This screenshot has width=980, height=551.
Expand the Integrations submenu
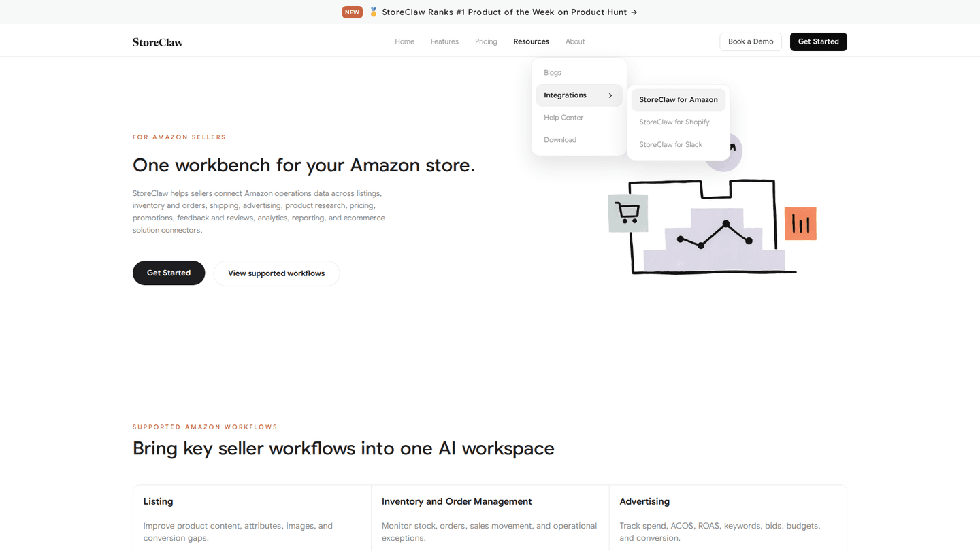click(x=579, y=95)
